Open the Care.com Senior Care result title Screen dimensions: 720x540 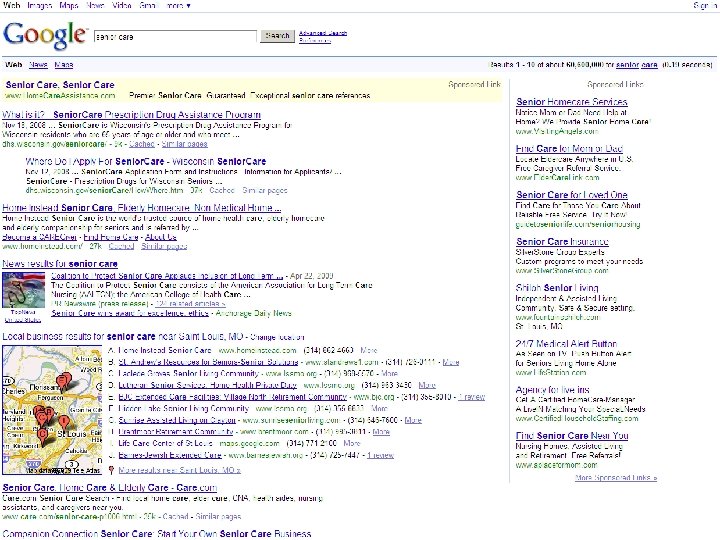109,488
